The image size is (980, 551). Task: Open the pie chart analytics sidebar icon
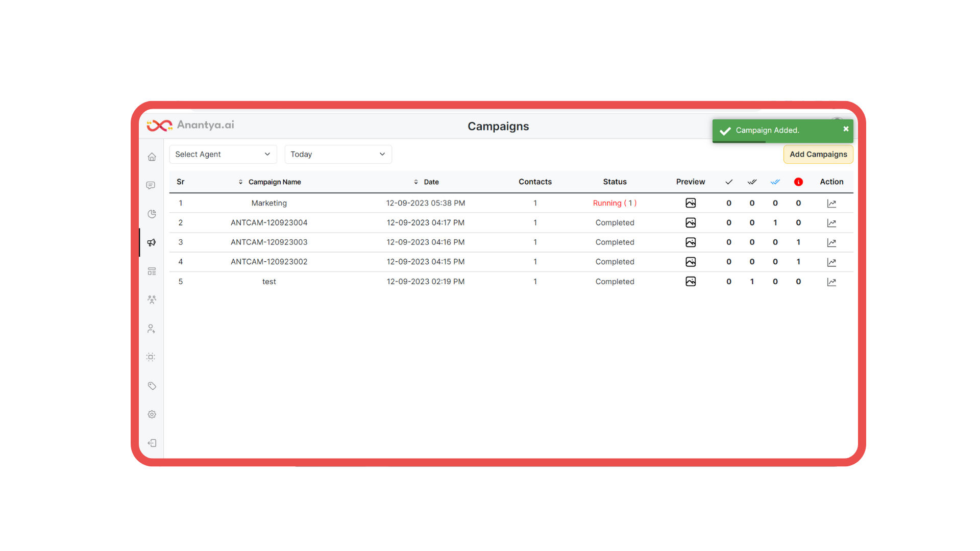click(x=152, y=214)
